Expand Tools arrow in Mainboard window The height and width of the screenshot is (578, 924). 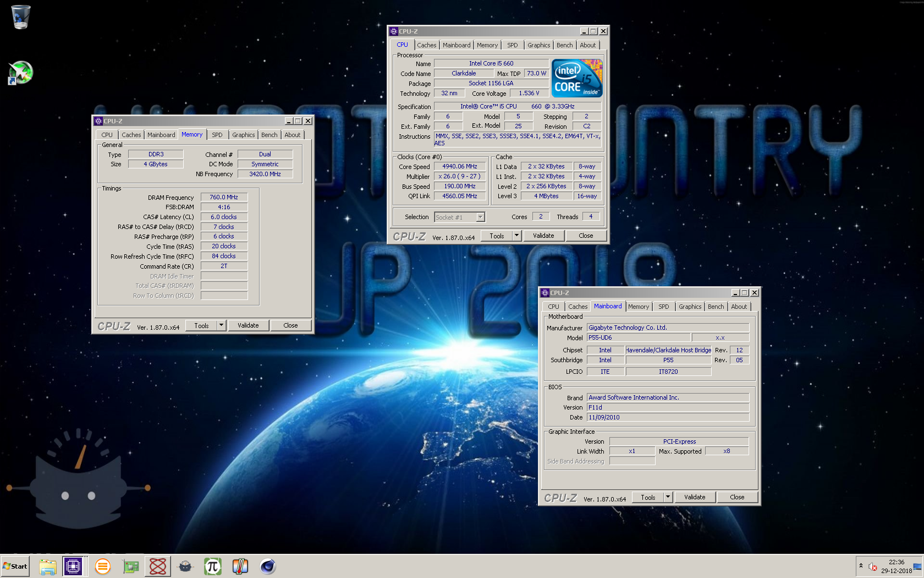[668, 497]
